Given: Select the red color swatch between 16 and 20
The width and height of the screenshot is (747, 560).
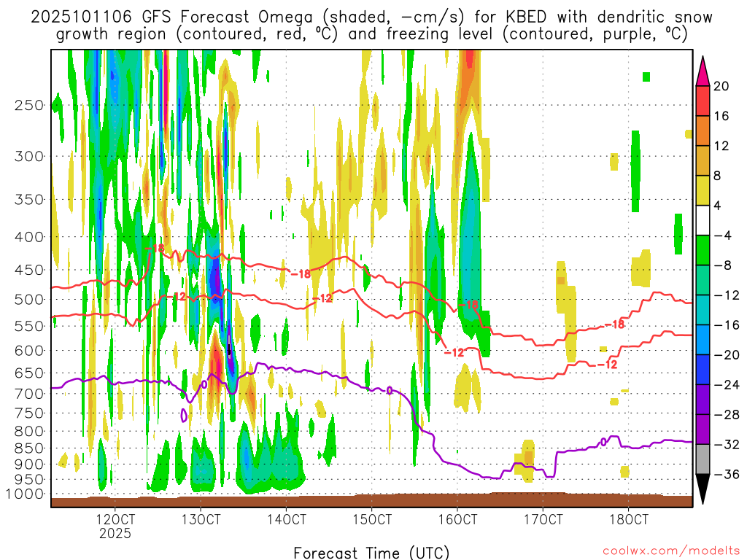Looking at the screenshot, I should point(703,101).
